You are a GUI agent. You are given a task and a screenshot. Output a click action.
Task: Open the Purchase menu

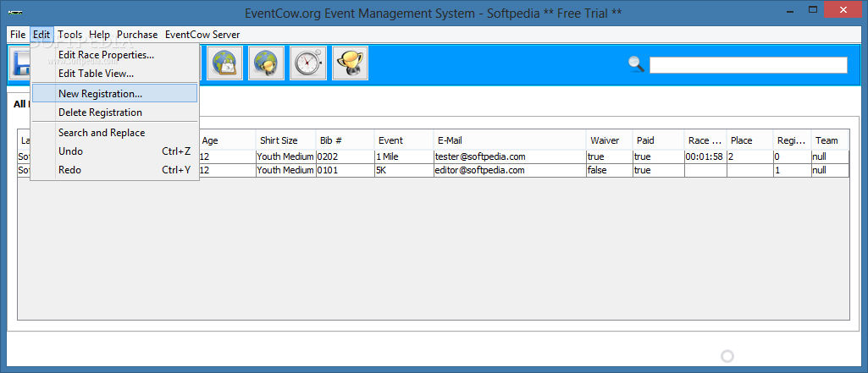tap(137, 35)
